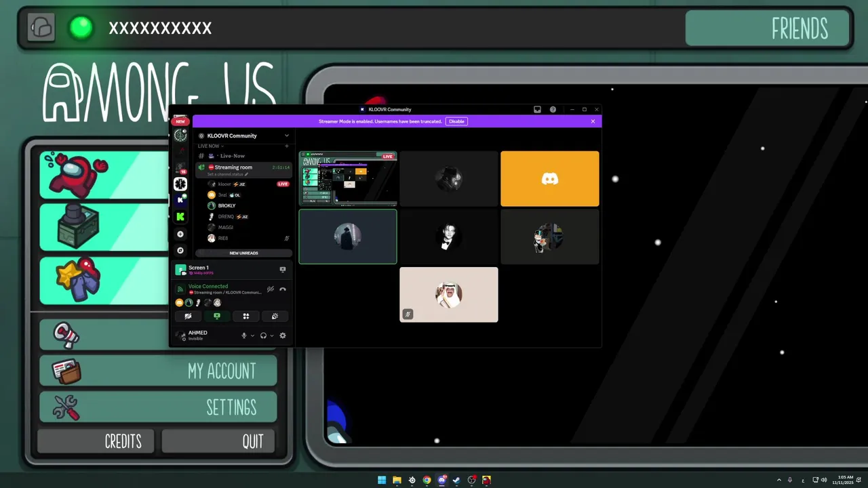Open Discord inbox icon in title bar

537,109
